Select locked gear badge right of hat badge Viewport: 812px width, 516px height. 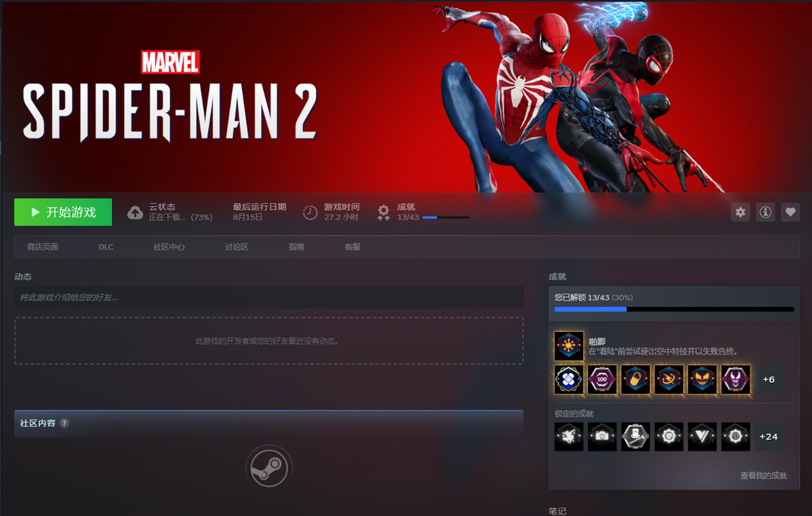[668, 437]
